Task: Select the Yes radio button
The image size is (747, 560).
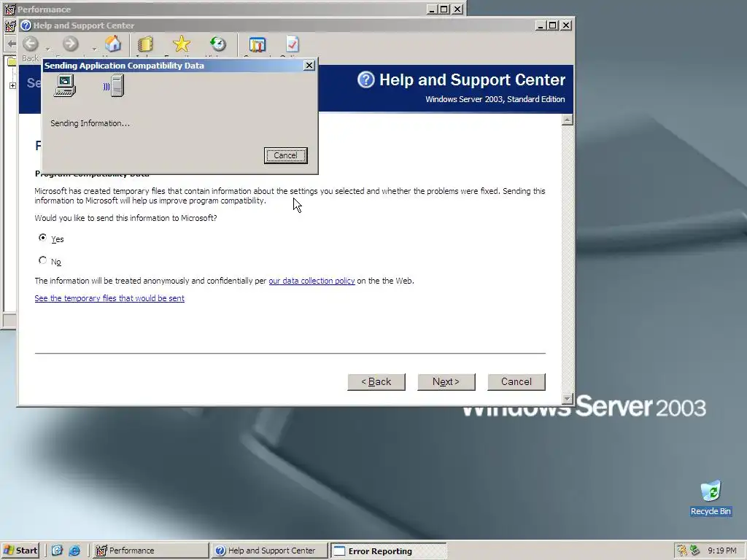Action: 42,237
